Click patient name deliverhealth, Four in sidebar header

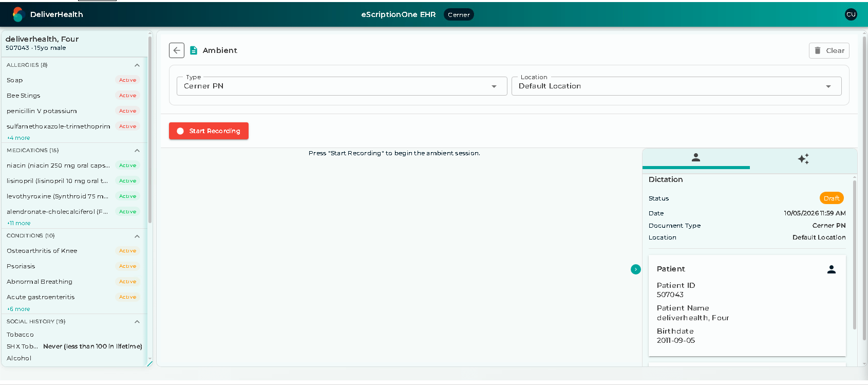tap(42, 39)
